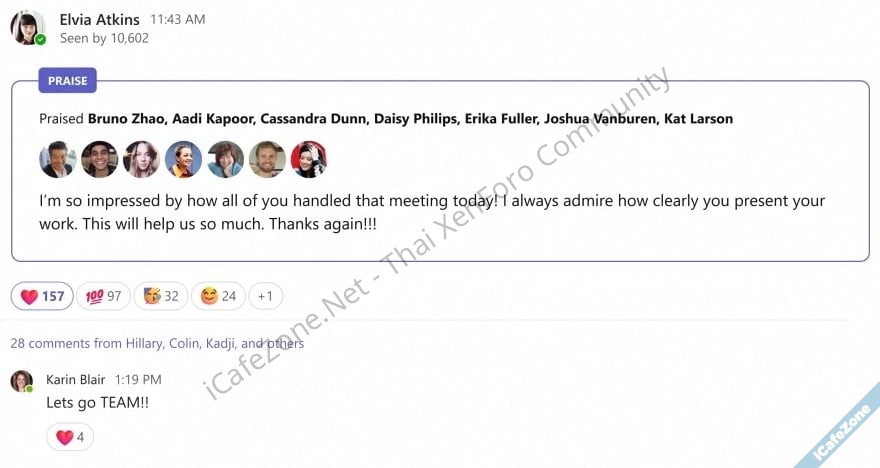Open Karin Blair's profile picture

coord(22,382)
